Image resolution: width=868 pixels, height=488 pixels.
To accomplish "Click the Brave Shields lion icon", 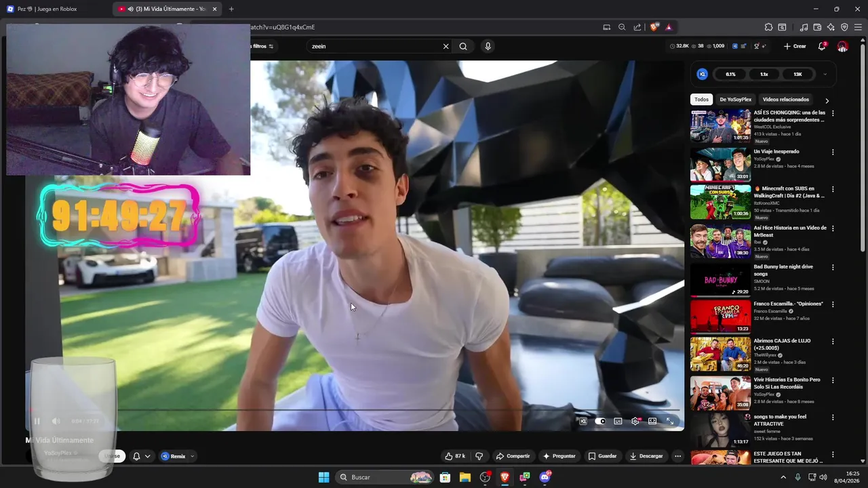I will (x=654, y=27).
